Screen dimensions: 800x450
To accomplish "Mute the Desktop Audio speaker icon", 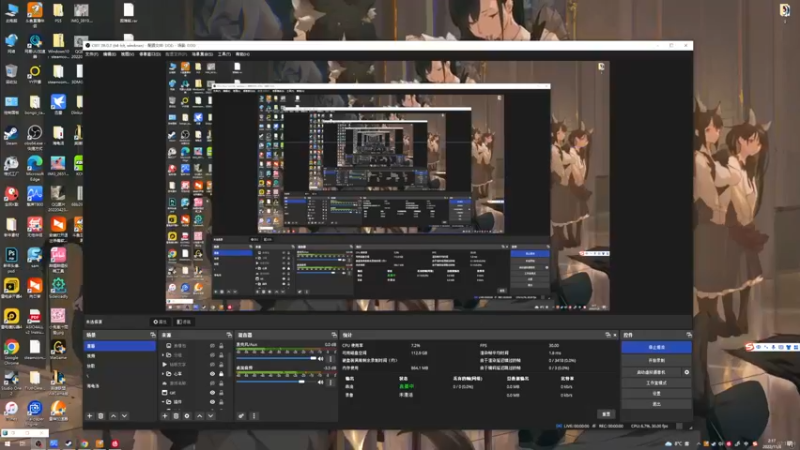I will [x=321, y=382].
